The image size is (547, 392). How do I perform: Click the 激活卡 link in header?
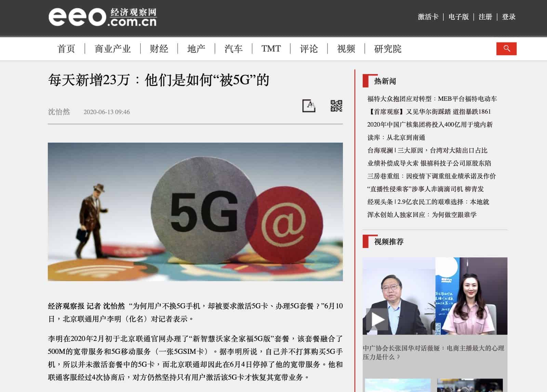tap(428, 17)
